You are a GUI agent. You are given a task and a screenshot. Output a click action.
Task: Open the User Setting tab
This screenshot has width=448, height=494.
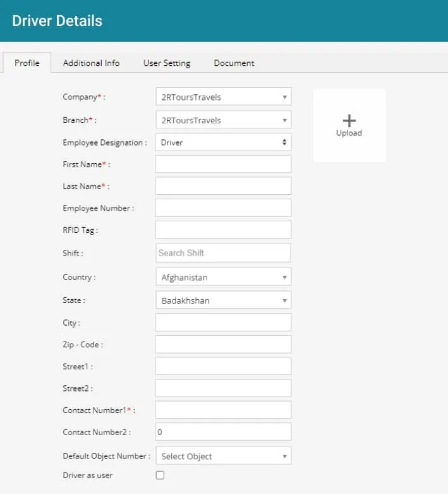point(167,63)
